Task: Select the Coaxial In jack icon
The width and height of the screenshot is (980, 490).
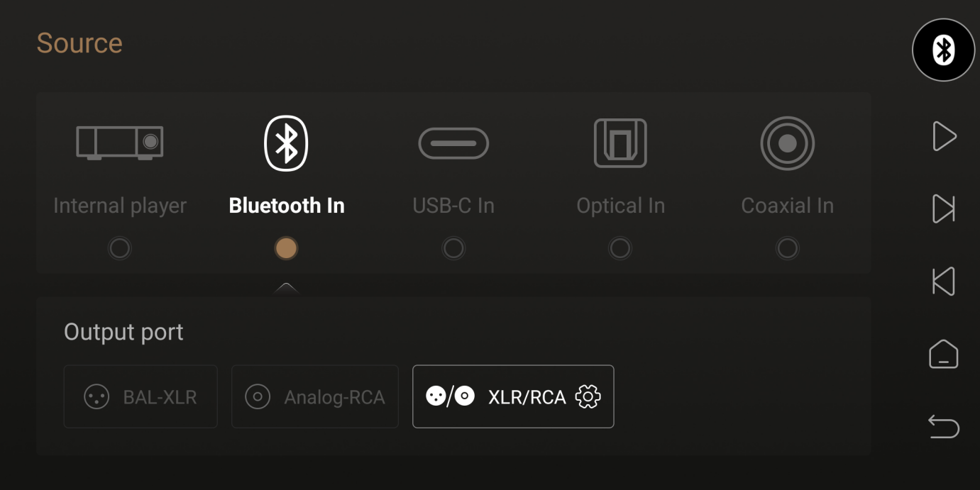Action: [787, 143]
